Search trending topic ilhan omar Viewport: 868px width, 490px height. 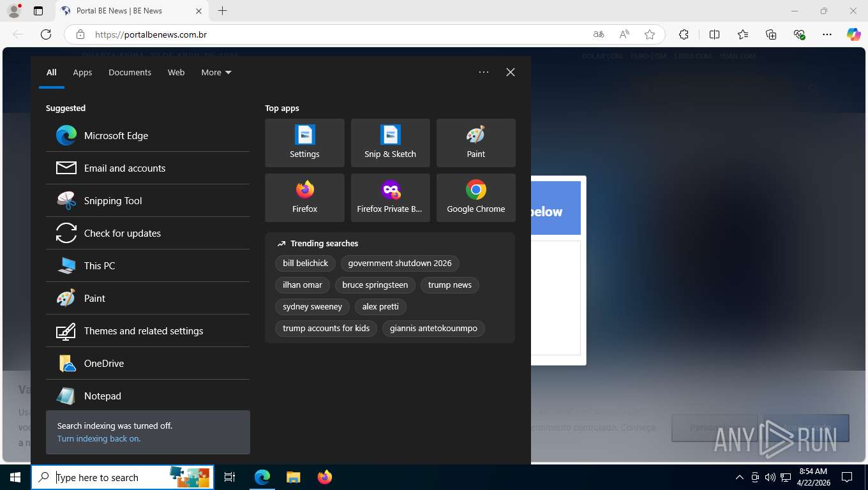point(303,285)
